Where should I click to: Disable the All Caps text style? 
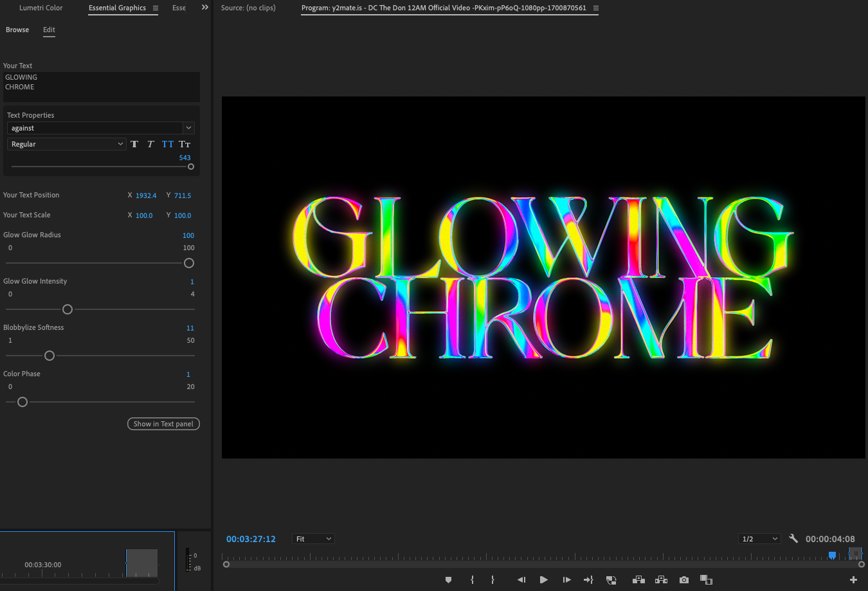click(x=168, y=144)
